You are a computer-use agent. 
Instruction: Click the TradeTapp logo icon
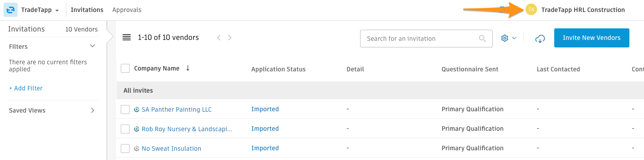click(10, 10)
